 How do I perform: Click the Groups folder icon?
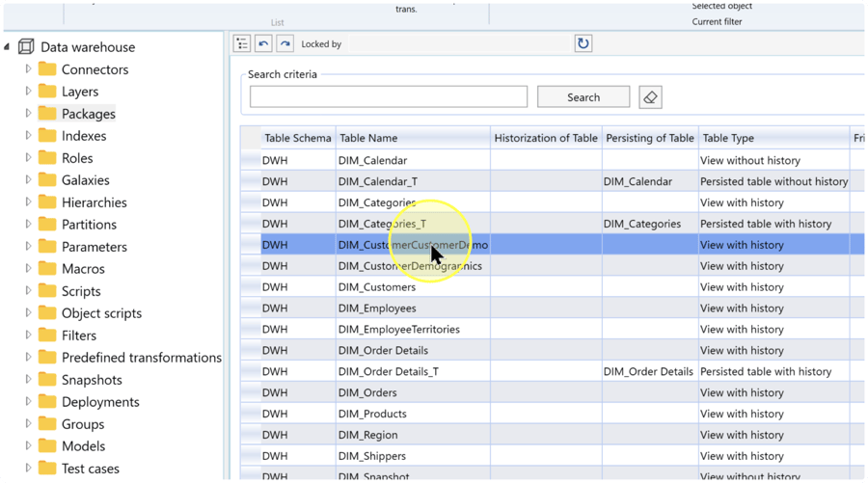pos(47,424)
